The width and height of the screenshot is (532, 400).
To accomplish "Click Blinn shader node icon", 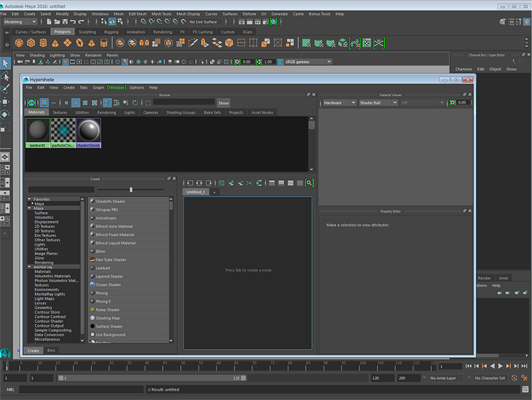I will pos(92,251).
